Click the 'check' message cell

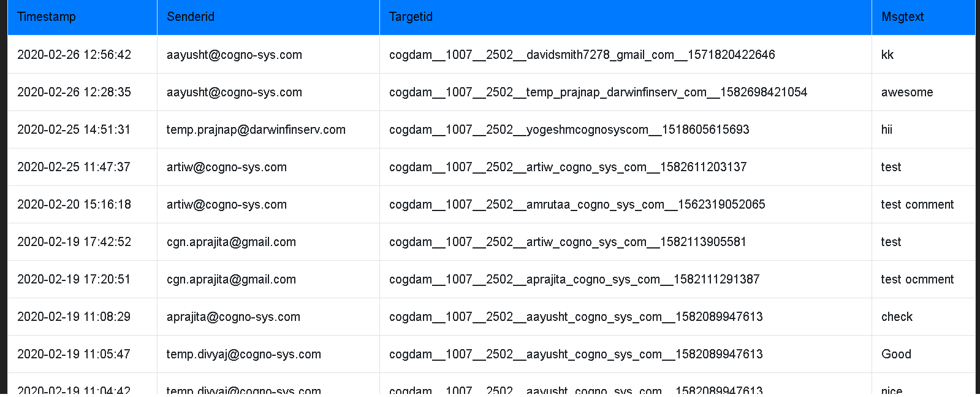click(923, 317)
